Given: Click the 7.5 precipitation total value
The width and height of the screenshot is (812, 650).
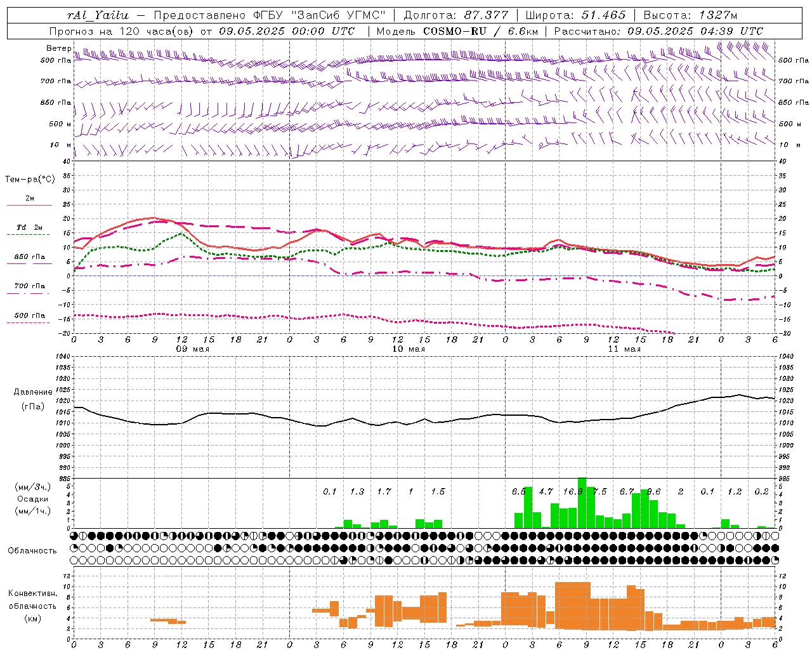Looking at the screenshot, I should (x=599, y=491).
